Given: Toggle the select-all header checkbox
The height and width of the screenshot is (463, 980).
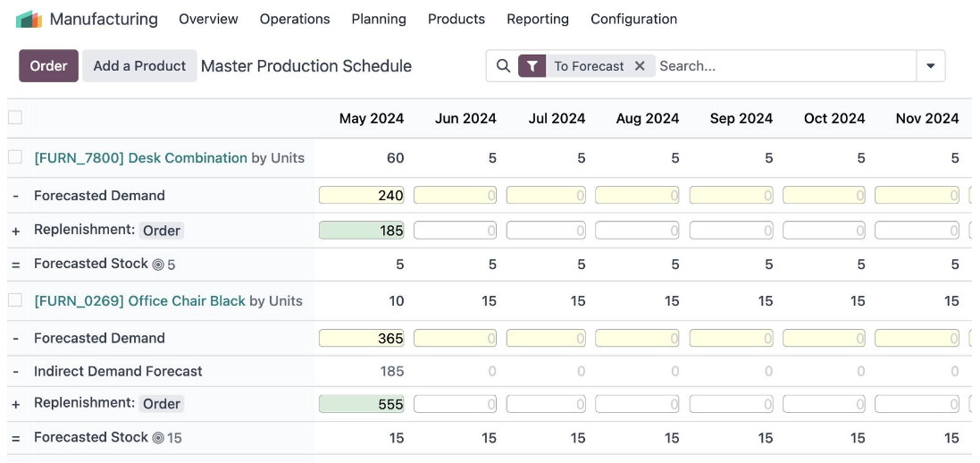Looking at the screenshot, I should 15,117.
